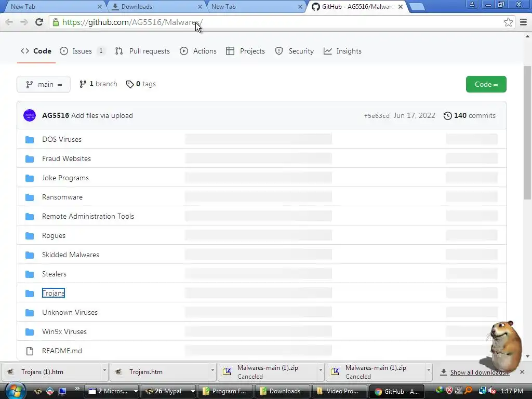This screenshot has width=532, height=399.
Task: Click the browser forward arrow
Action: pyautogui.click(x=24, y=22)
